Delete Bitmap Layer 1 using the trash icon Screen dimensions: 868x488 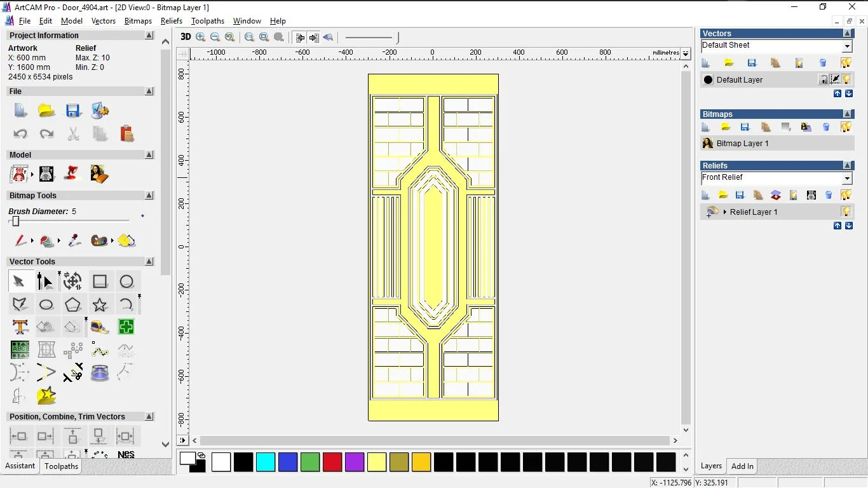(x=827, y=127)
